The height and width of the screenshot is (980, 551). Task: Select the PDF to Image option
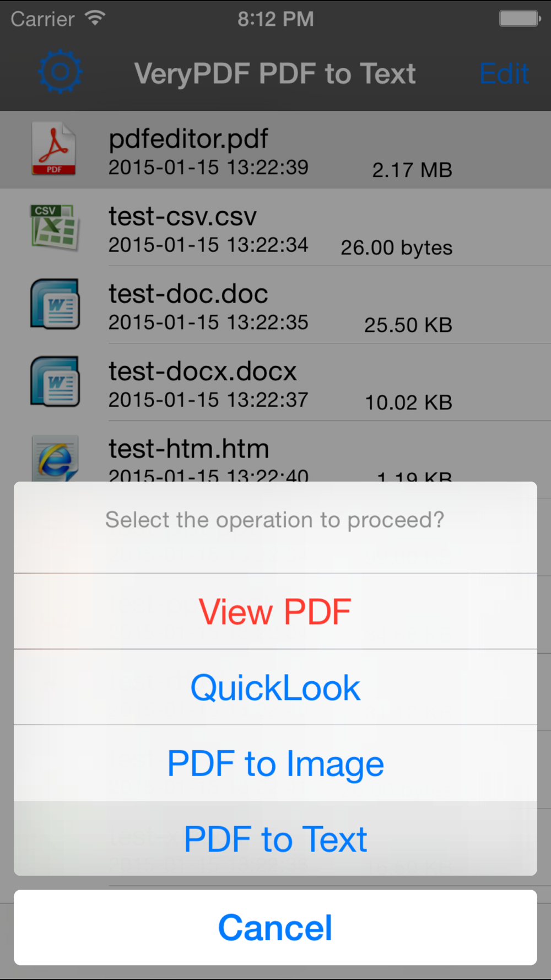click(275, 763)
